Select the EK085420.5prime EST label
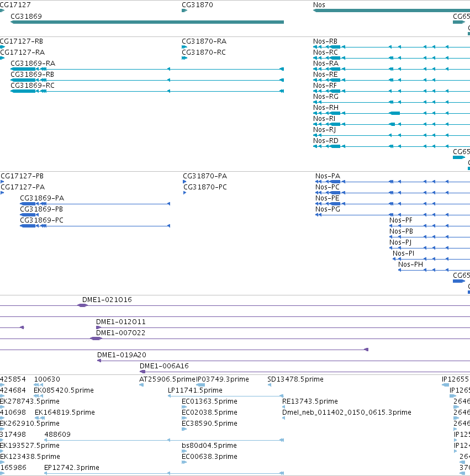 [x=64, y=390]
